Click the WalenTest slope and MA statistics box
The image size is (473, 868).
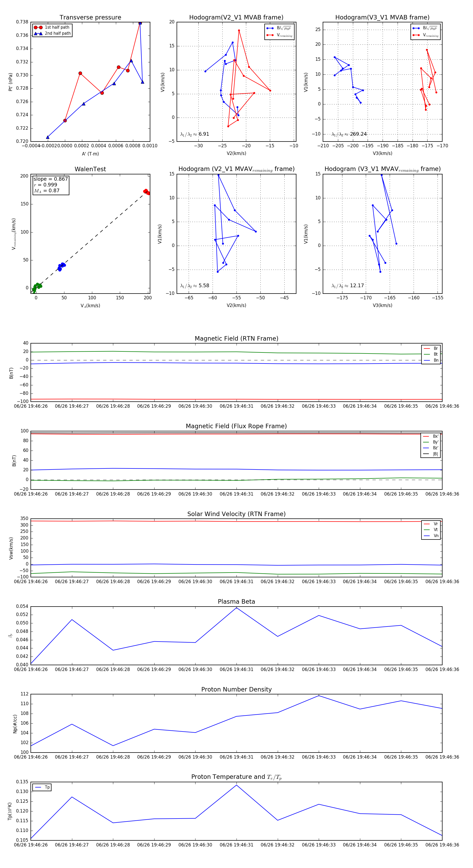(50, 185)
